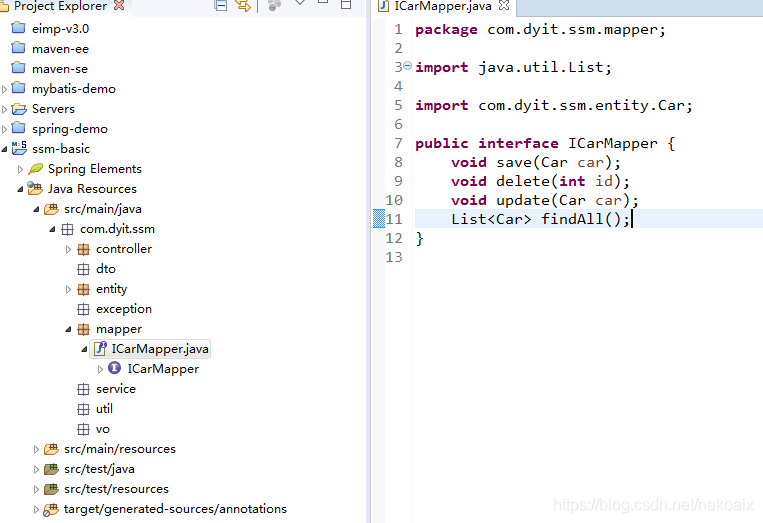Select the 'ICarMapper.java' tree row text
The image size is (763, 523).
tap(160, 349)
